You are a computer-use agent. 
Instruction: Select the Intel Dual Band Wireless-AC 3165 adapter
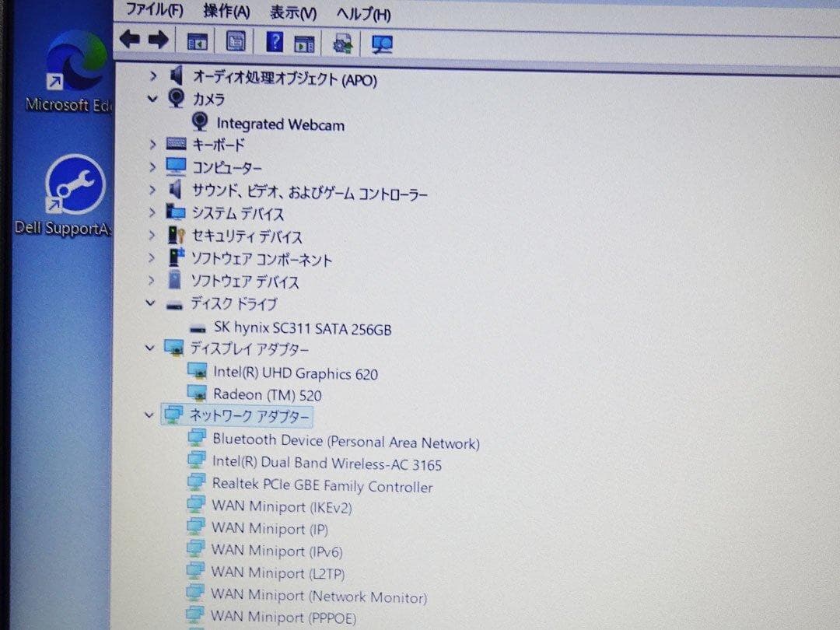(x=327, y=464)
